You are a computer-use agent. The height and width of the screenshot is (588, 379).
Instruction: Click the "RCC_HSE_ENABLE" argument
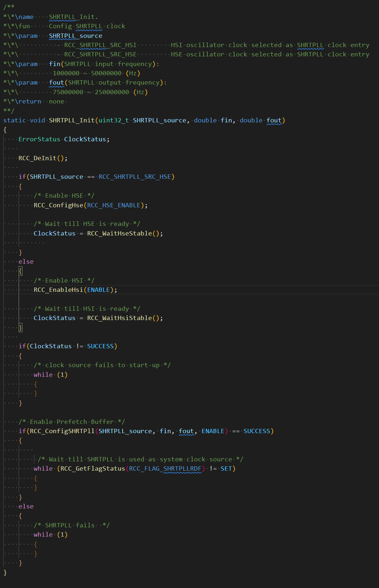113,205
